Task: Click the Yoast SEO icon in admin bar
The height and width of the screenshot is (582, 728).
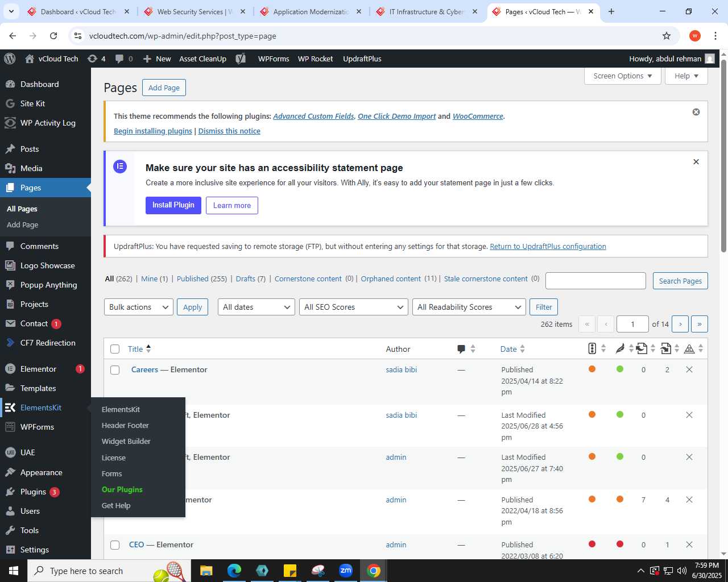Action: tap(241, 59)
